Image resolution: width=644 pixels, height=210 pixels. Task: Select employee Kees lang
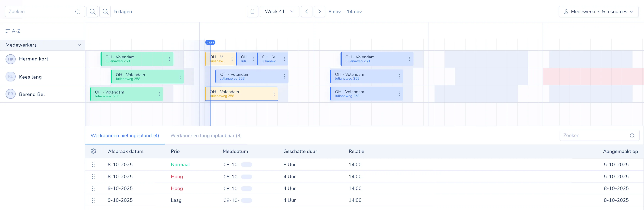[x=30, y=77]
